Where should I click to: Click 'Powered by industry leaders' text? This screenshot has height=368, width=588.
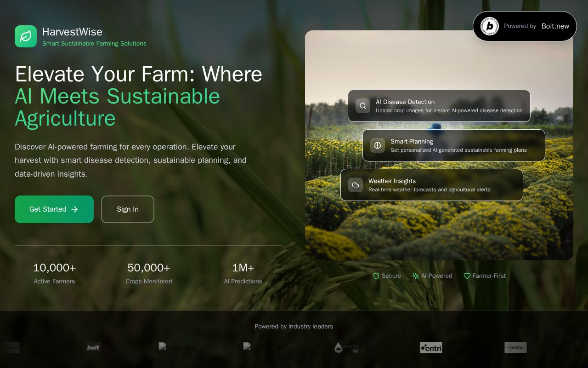click(x=294, y=327)
